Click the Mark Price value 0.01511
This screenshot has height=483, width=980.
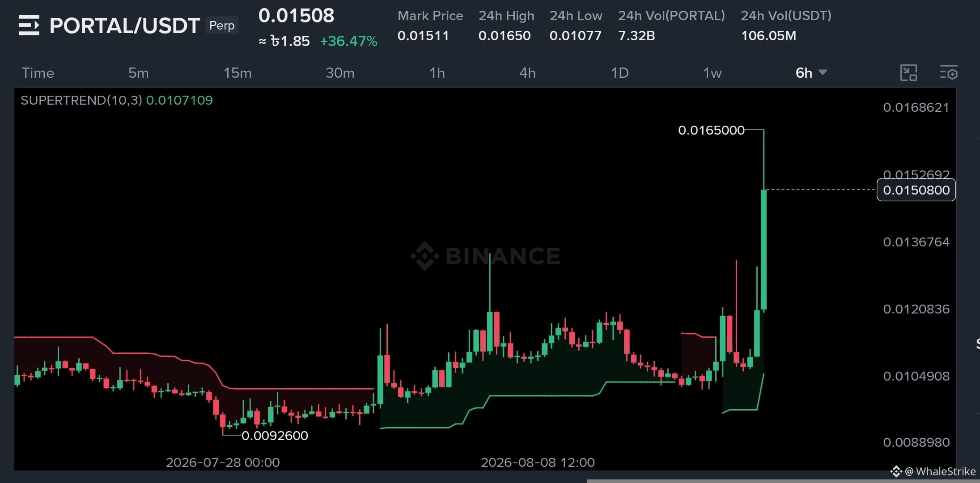click(x=423, y=36)
